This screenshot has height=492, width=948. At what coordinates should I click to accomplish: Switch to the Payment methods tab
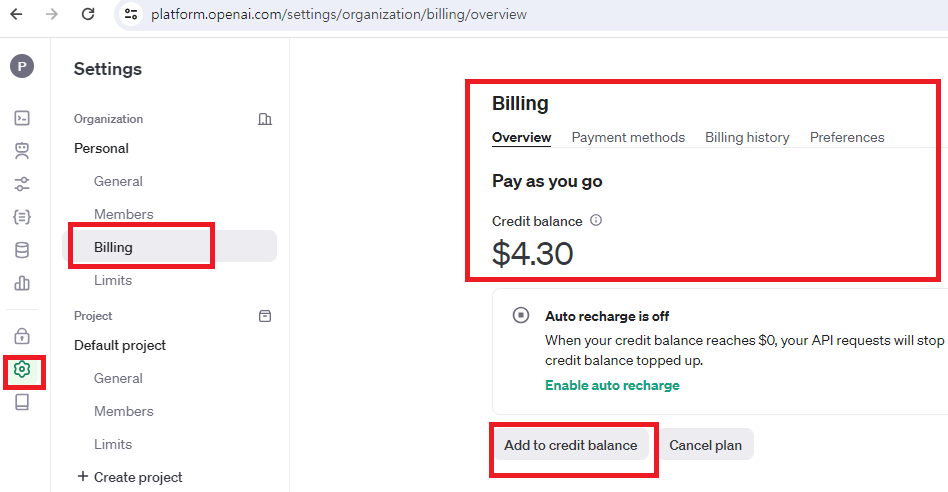628,137
